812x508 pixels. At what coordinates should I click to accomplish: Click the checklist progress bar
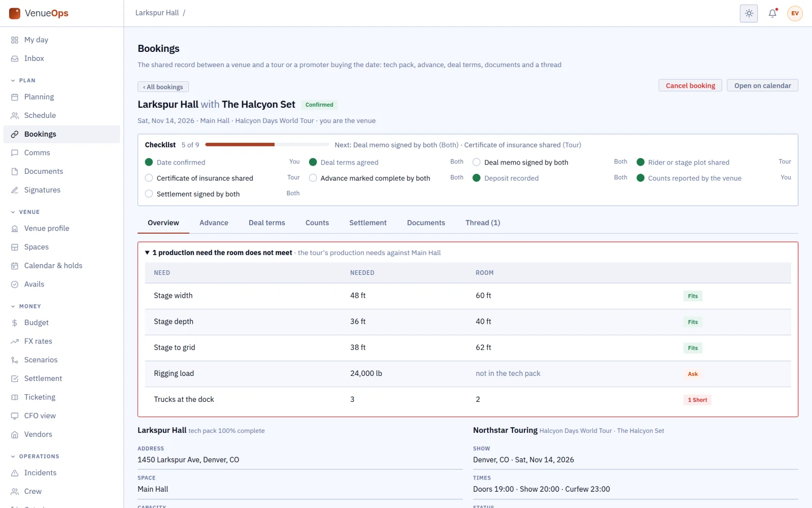coord(267,145)
